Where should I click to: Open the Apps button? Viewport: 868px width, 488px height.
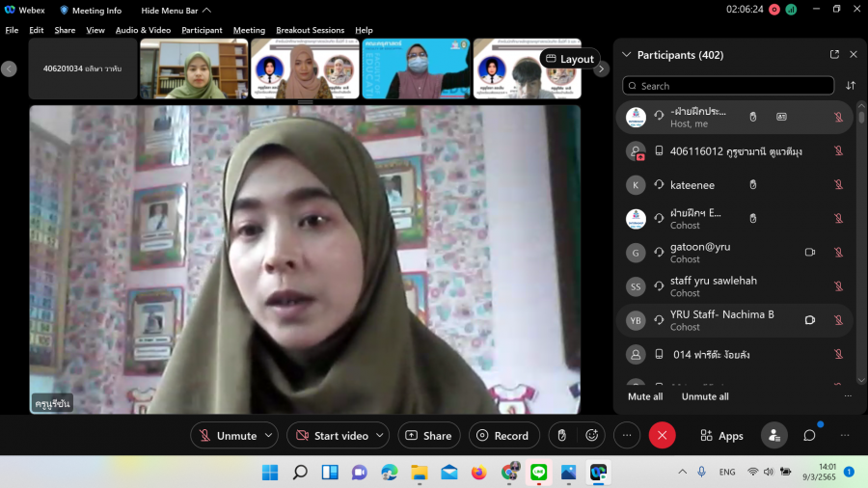[721, 435]
